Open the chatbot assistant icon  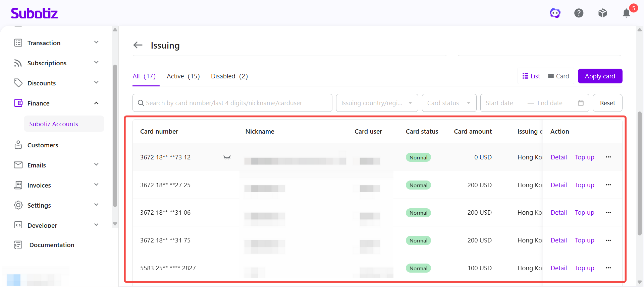555,13
